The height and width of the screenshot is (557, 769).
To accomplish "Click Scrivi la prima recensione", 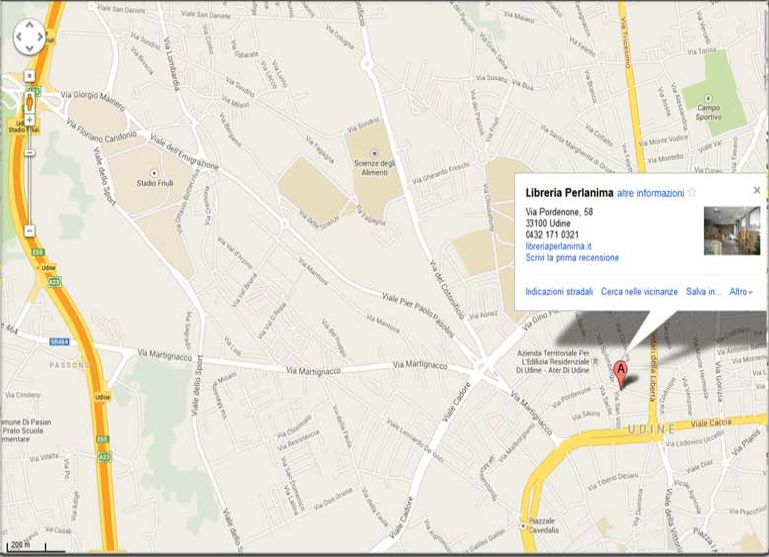I will pos(572,258).
